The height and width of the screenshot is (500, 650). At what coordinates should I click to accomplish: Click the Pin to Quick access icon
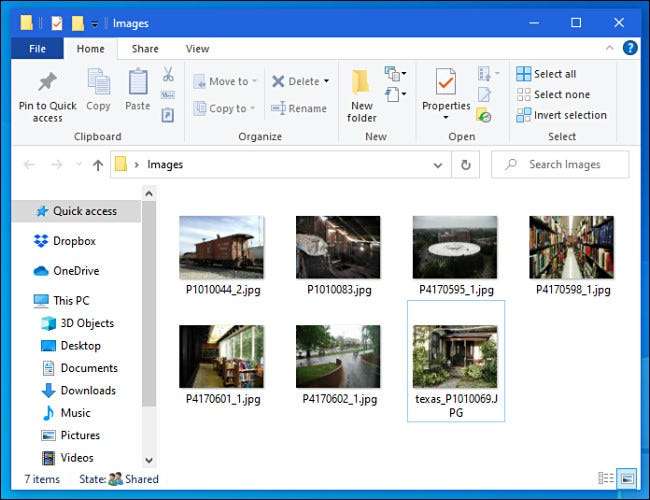(x=47, y=83)
